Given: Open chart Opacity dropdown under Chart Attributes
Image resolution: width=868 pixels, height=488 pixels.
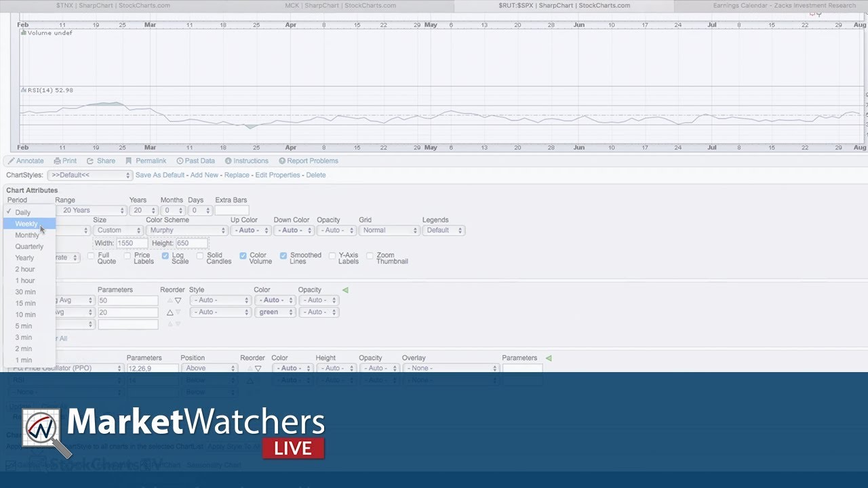Looking at the screenshot, I should point(336,230).
